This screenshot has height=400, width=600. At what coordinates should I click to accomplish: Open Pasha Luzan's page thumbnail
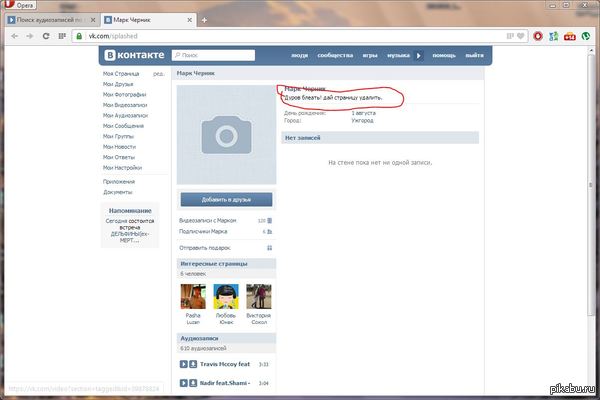(x=193, y=296)
